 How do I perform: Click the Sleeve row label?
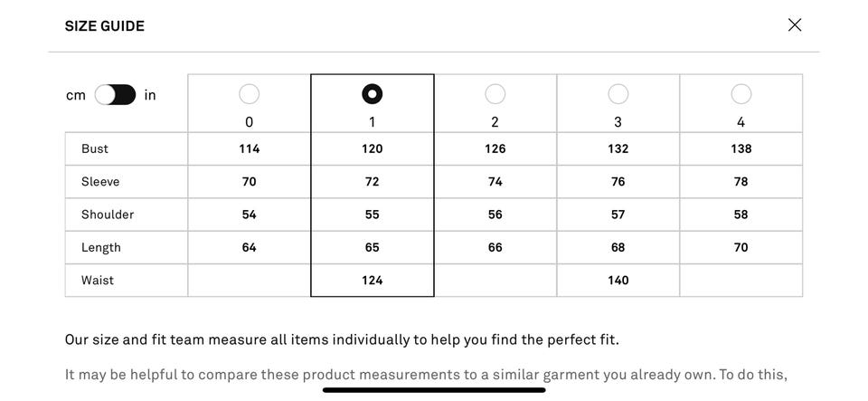coord(100,182)
